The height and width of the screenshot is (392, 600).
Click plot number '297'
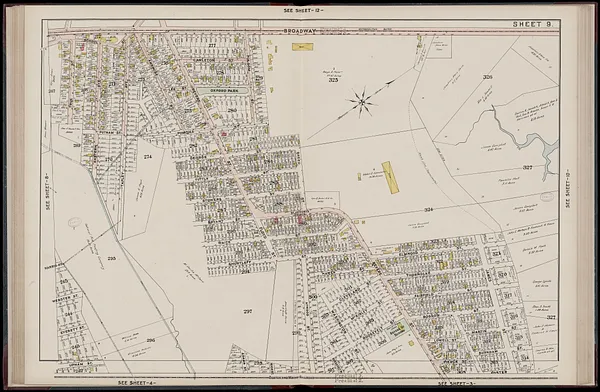pos(248,311)
